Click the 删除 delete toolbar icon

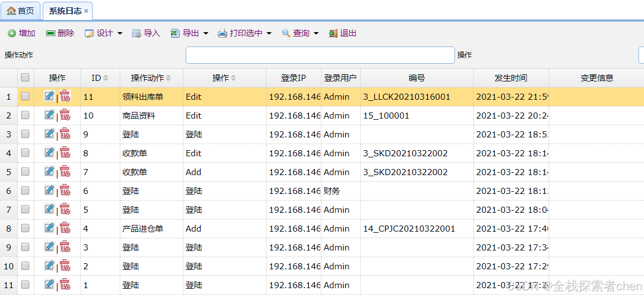coord(50,34)
